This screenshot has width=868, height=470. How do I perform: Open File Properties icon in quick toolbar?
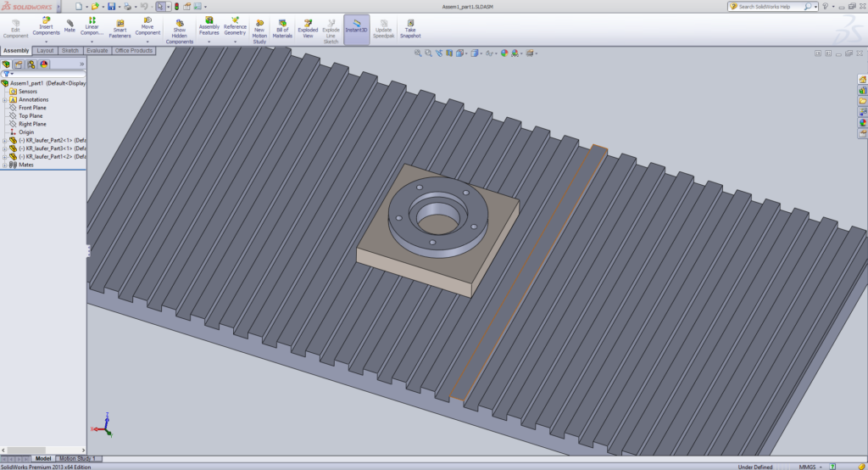187,7
